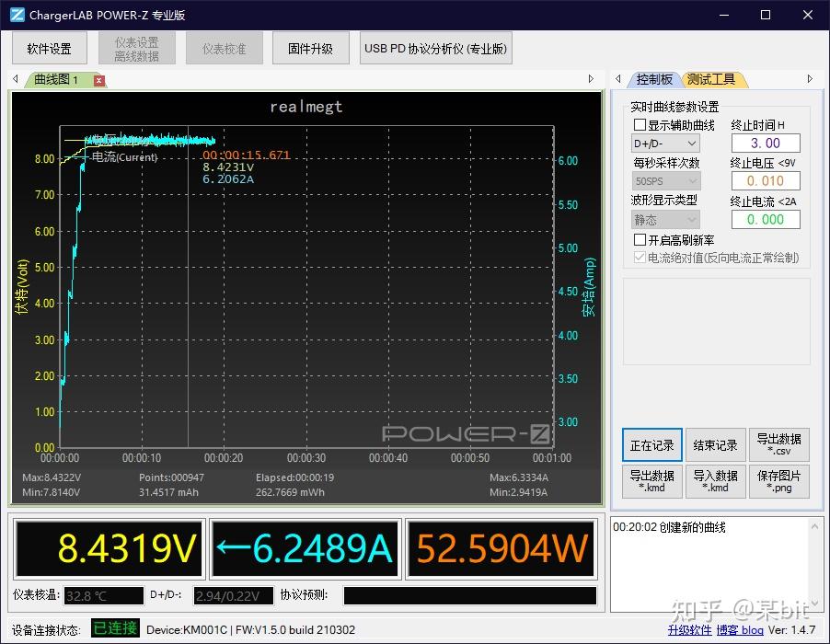Click the 已连接 connection status indicator
Viewport: 830px width, 644px height.
coord(115,628)
